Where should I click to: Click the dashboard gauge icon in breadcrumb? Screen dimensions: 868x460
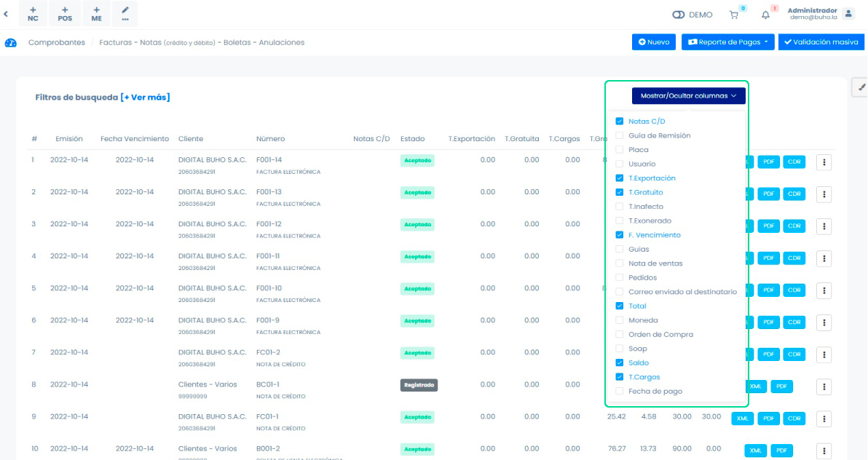[x=10, y=43]
